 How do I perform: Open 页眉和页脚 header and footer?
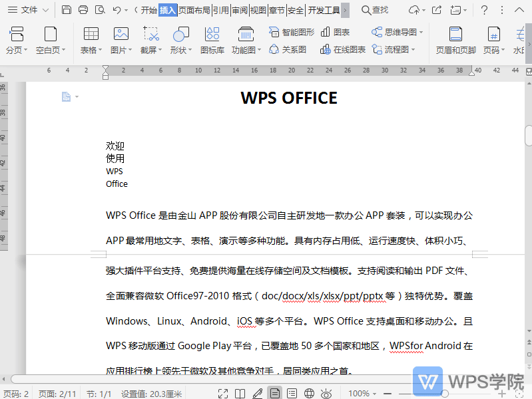pyautogui.click(x=455, y=41)
